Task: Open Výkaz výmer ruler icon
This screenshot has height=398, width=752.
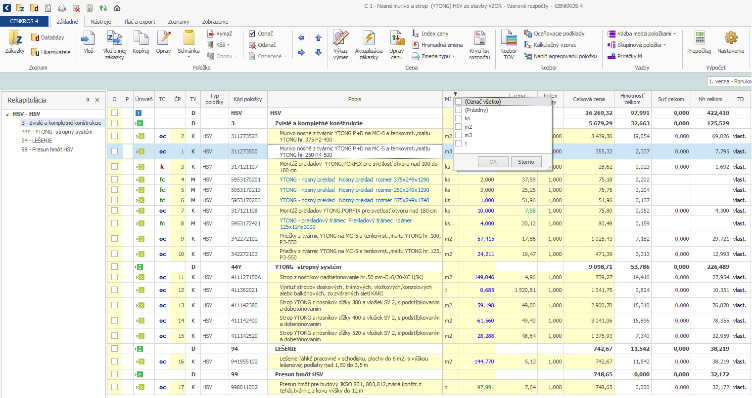Action: coord(341,38)
